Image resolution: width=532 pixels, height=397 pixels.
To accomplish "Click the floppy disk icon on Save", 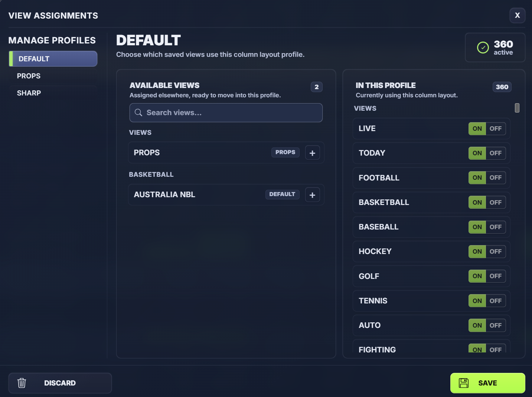I will (x=464, y=383).
